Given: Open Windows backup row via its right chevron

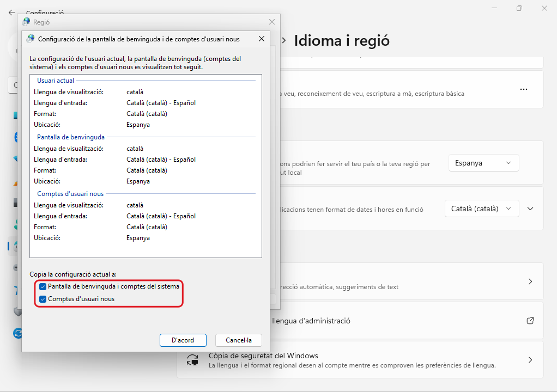Looking at the screenshot, I should click(530, 360).
